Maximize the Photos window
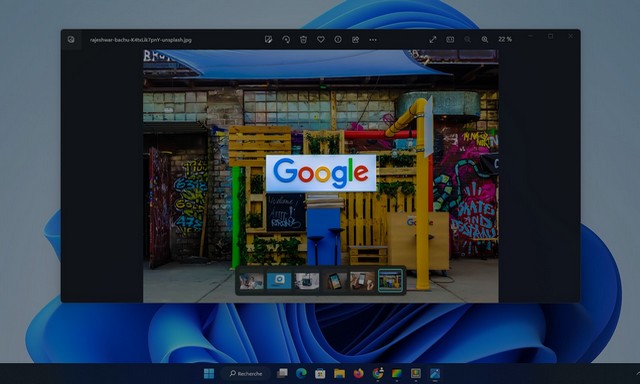This screenshot has height=384, width=640. [x=550, y=36]
